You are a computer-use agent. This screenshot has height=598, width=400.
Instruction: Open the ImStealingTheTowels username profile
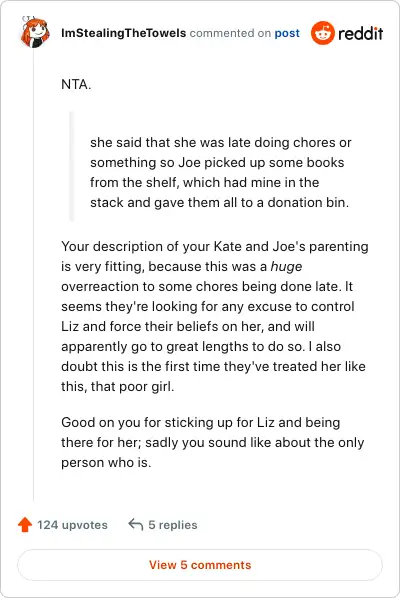click(x=124, y=33)
